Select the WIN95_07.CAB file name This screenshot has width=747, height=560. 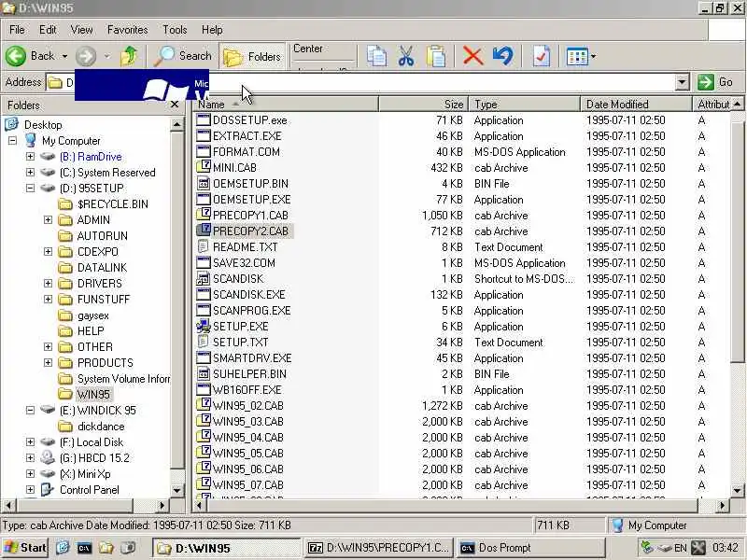tap(247, 484)
